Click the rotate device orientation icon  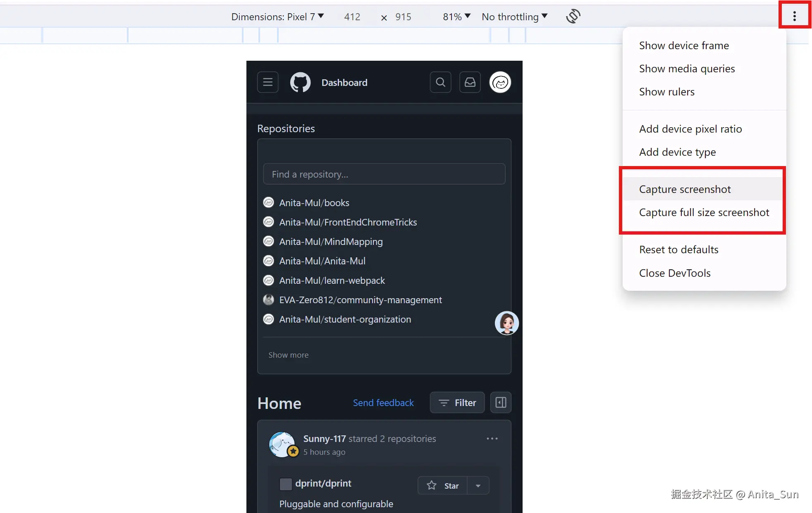[x=573, y=17]
